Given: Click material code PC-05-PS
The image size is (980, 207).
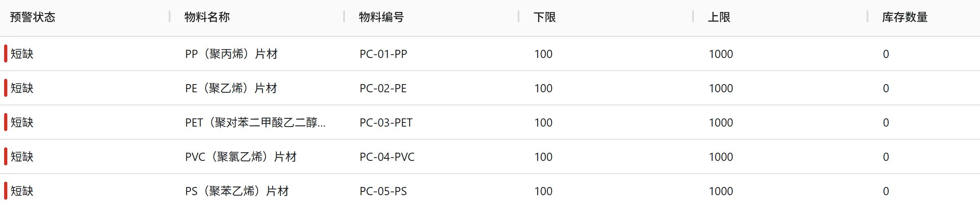Looking at the screenshot, I should coord(383,191).
